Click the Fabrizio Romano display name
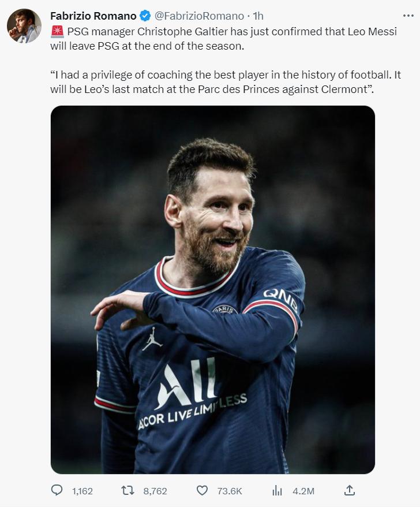 coord(93,16)
